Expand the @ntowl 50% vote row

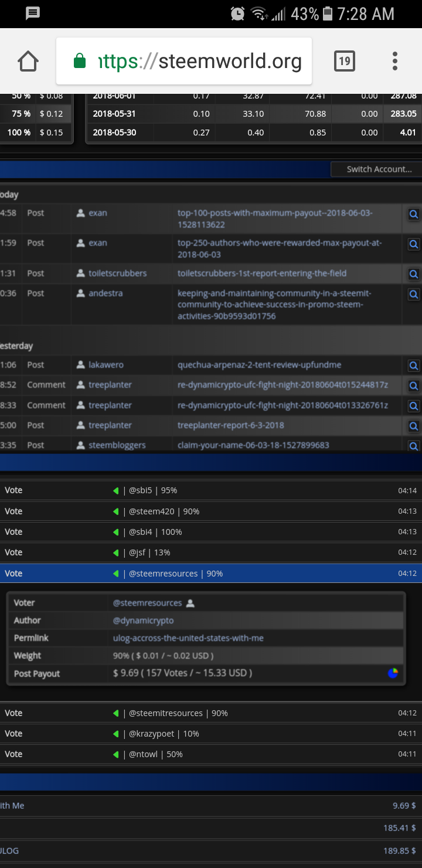click(211, 754)
